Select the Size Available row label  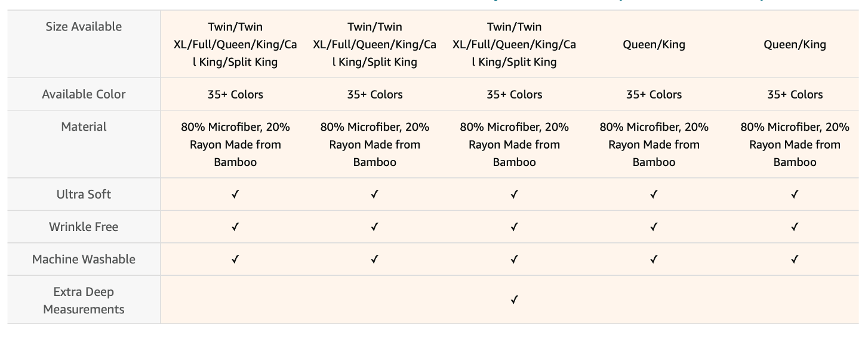(x=84, y=27)
